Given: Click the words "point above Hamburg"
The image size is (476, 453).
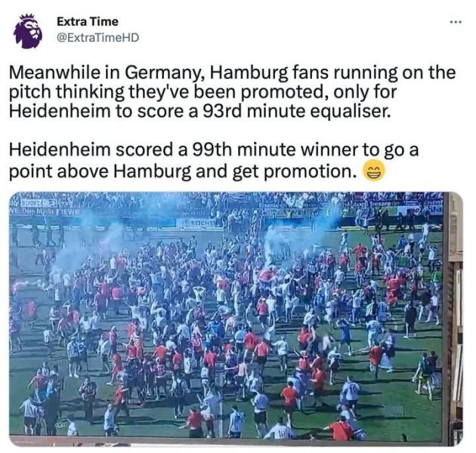Looking at the screenshot, I should [100, 171].
